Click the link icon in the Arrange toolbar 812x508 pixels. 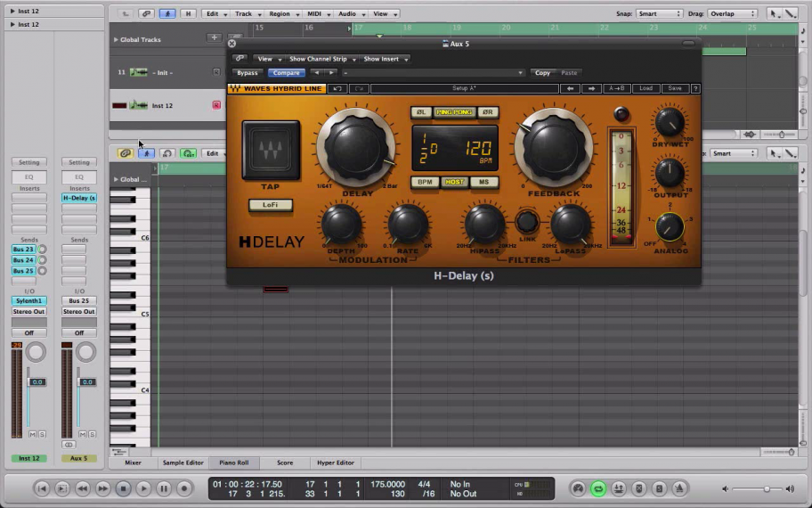tap(146, 14)
